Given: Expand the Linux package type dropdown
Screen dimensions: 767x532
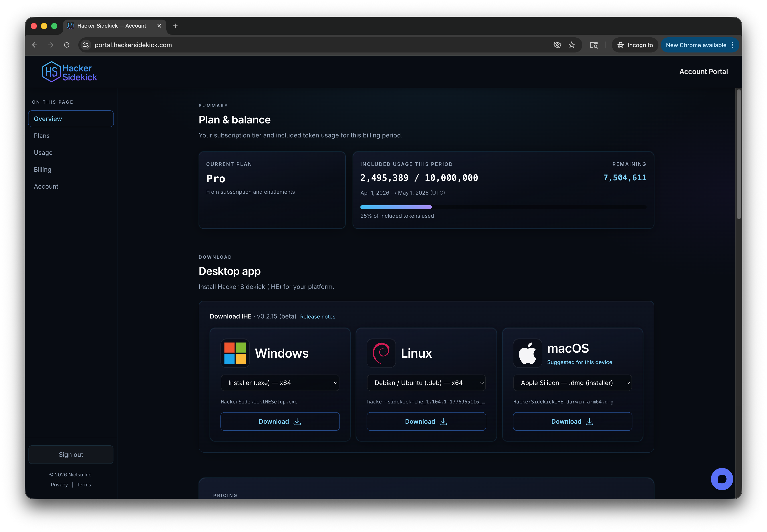Looking at the screenshot, I should pyautogui.click(x=426, y=383).
